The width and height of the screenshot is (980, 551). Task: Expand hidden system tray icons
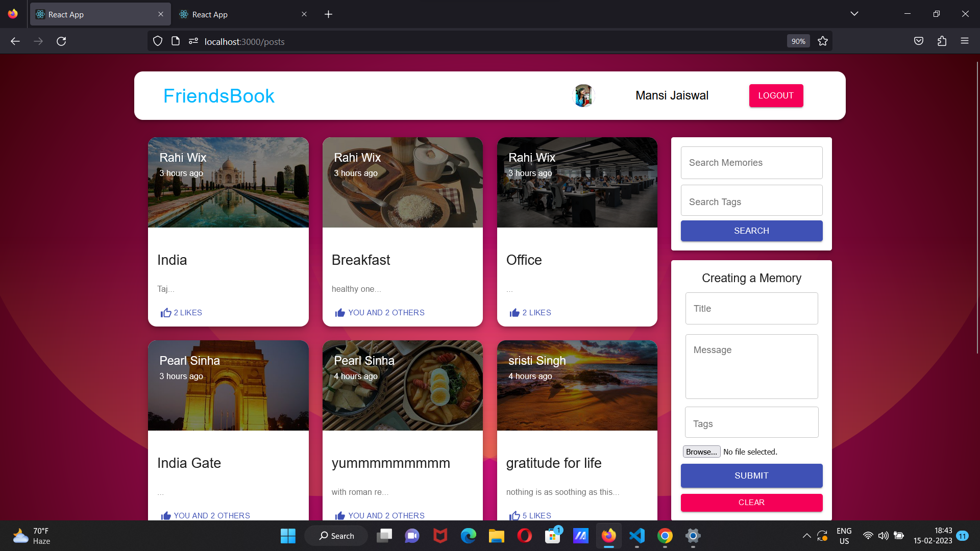point(806,536)
